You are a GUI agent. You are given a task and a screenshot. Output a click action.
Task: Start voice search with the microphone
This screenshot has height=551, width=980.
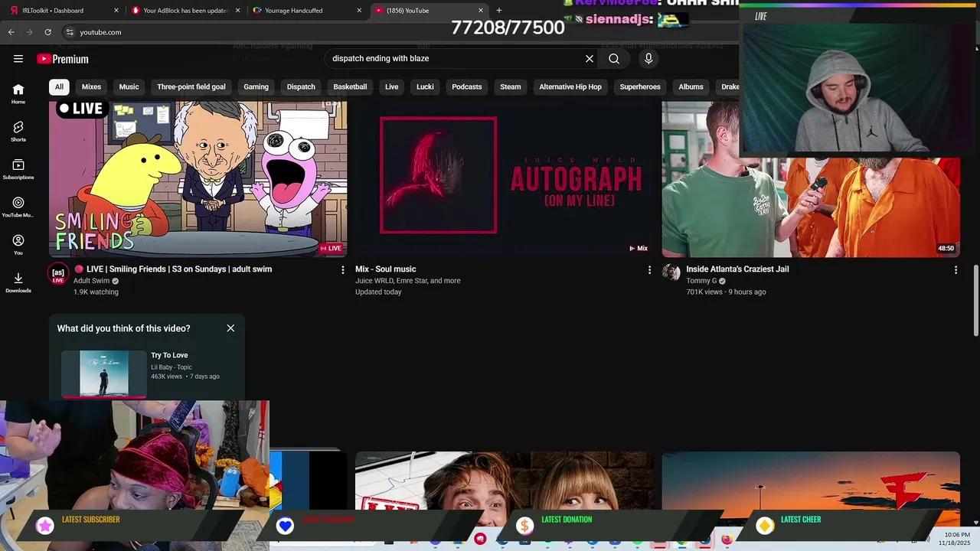pos(648,59)
